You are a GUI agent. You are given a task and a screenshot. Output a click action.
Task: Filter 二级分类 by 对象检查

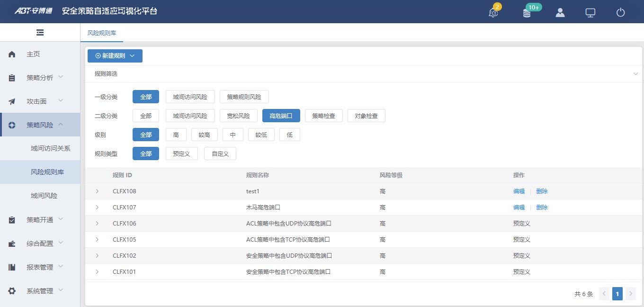[366, 116]
